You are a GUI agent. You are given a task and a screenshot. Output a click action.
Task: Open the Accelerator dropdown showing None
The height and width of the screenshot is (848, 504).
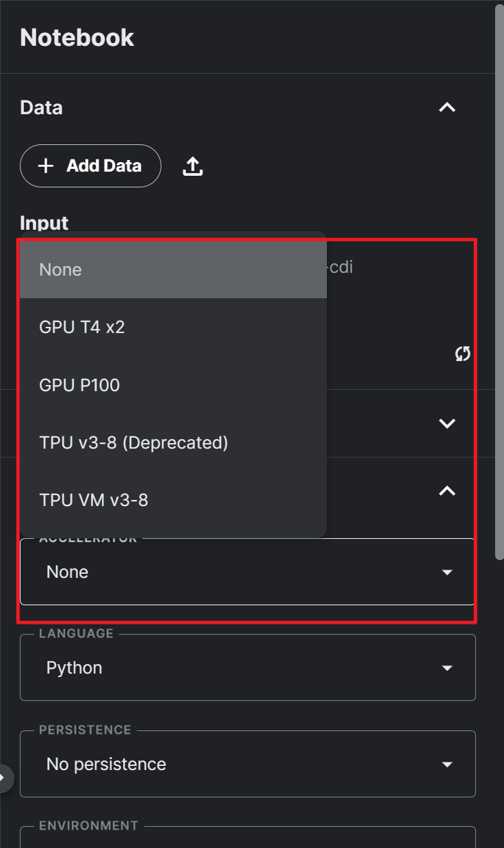click(x=247, y=572)
